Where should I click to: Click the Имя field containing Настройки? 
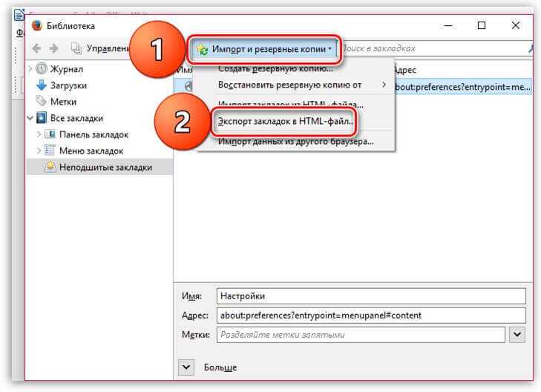tap(371, 296)
